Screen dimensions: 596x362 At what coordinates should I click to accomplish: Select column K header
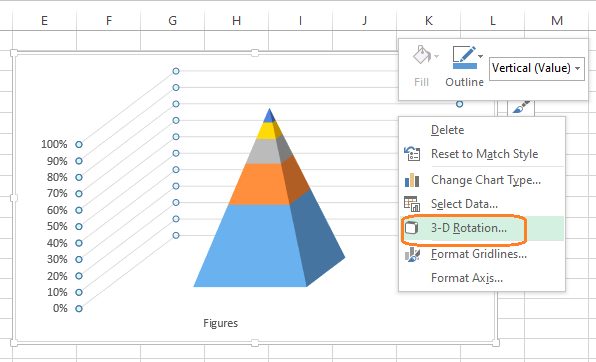tap(428, 21)
